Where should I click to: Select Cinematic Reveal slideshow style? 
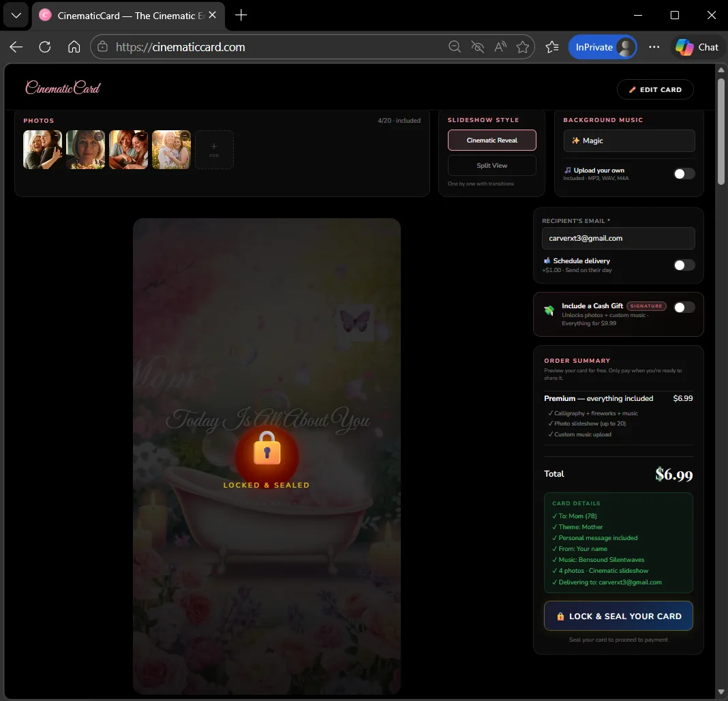[491, 140]
